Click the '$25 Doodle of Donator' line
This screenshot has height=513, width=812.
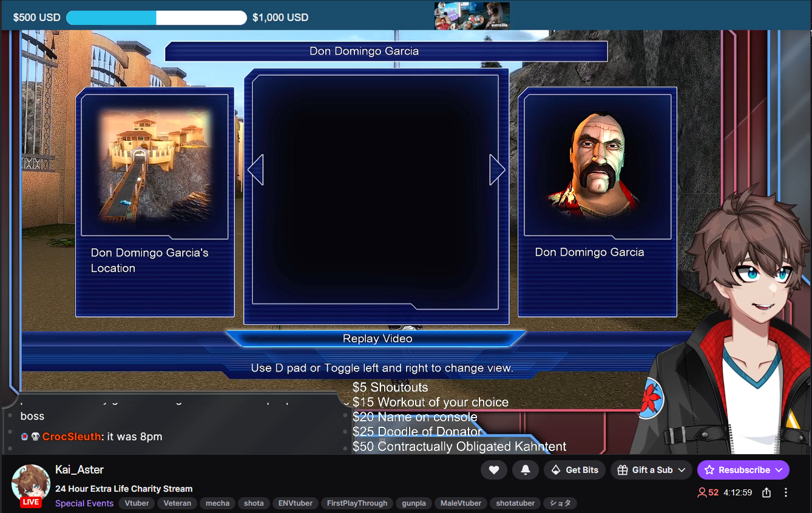click(417, 432)
